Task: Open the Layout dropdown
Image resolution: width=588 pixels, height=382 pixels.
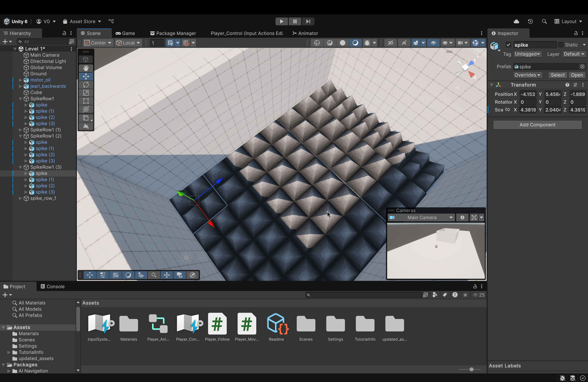Action: click(568, 22)
